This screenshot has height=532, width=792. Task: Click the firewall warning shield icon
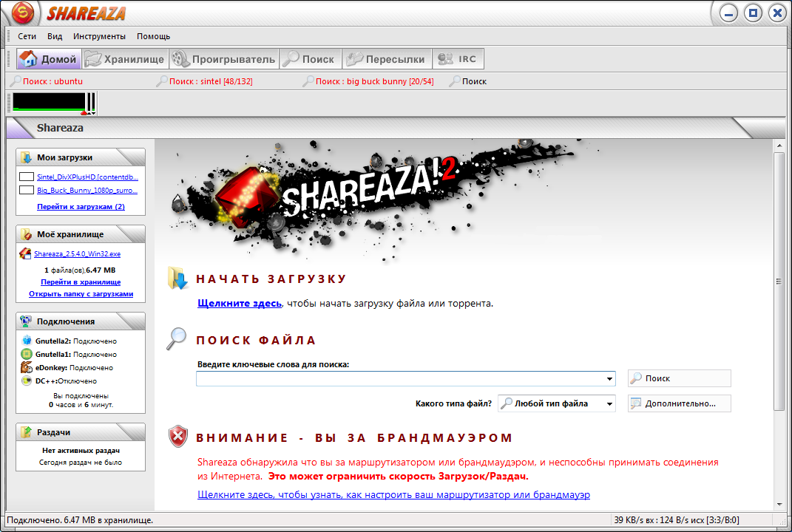pyautogui.click(x=178, y=437)
